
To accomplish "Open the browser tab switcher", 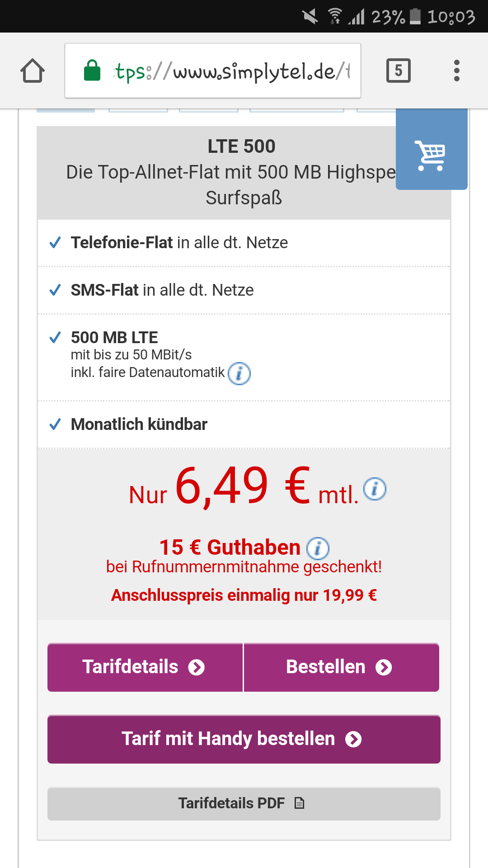I will [398, 71].
